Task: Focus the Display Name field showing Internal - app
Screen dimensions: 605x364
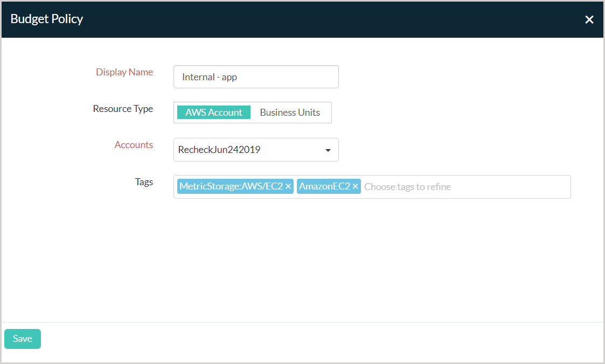Action: point(256,76)
